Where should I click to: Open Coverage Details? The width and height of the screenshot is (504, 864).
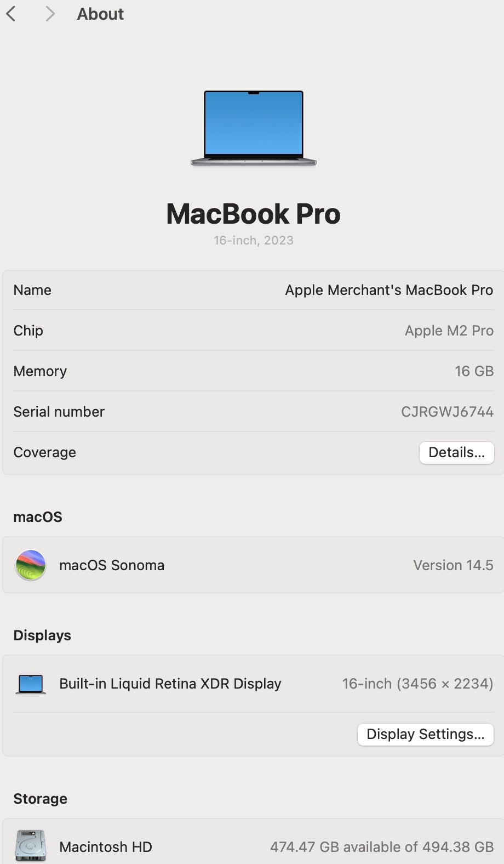pos(456,452)
